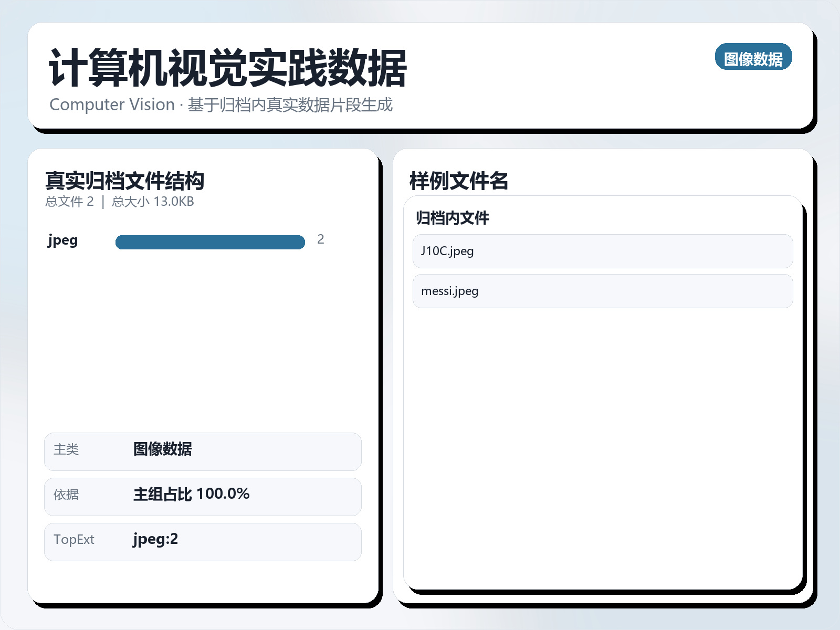
Task: Select the J10C.jpeg file entry
Action: pyautogui.click(x=602, y=251)
